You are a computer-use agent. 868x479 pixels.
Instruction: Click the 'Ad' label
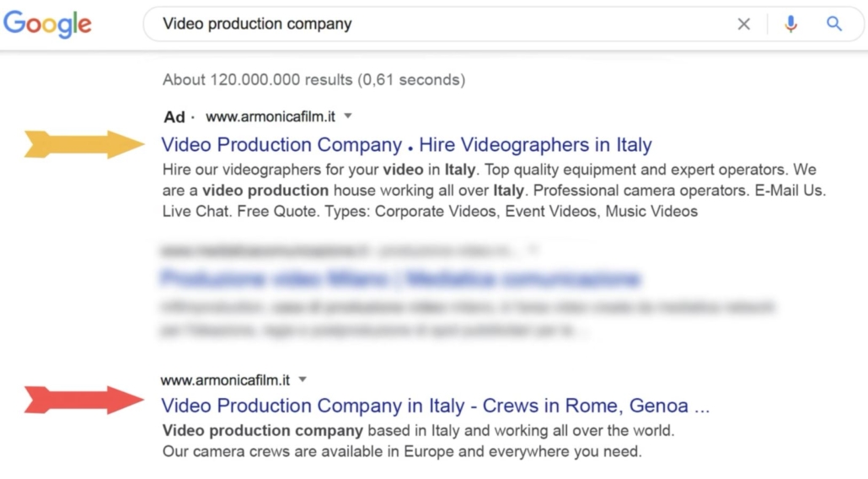coord(174,117)
